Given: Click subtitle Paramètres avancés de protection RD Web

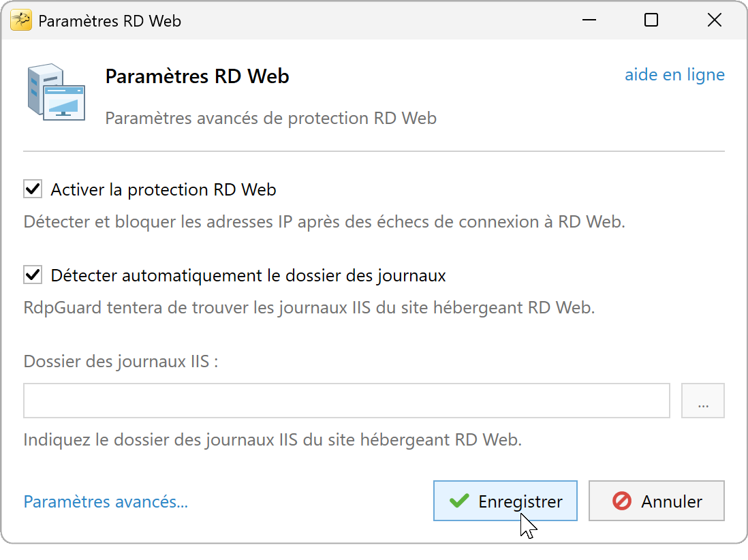Looking at the screenshot, I should click(x=271, y=119).
